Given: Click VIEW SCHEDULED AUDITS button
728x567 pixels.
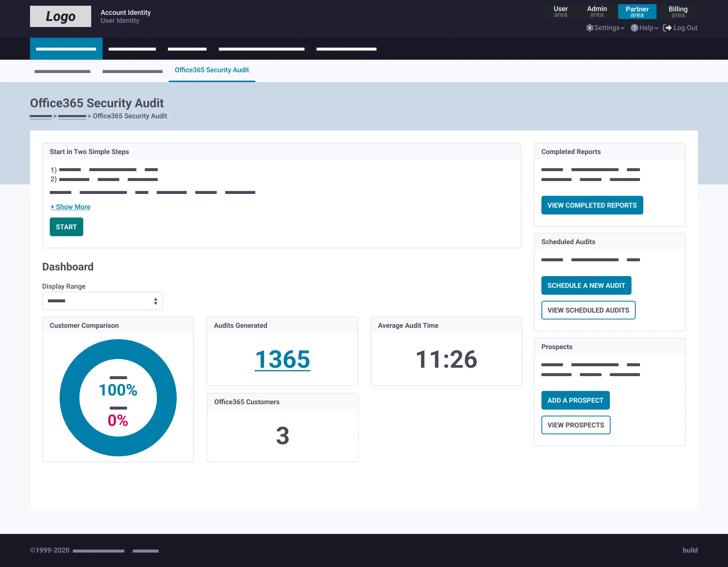Looking at the screenshot, I should click(x=588, y=310).
